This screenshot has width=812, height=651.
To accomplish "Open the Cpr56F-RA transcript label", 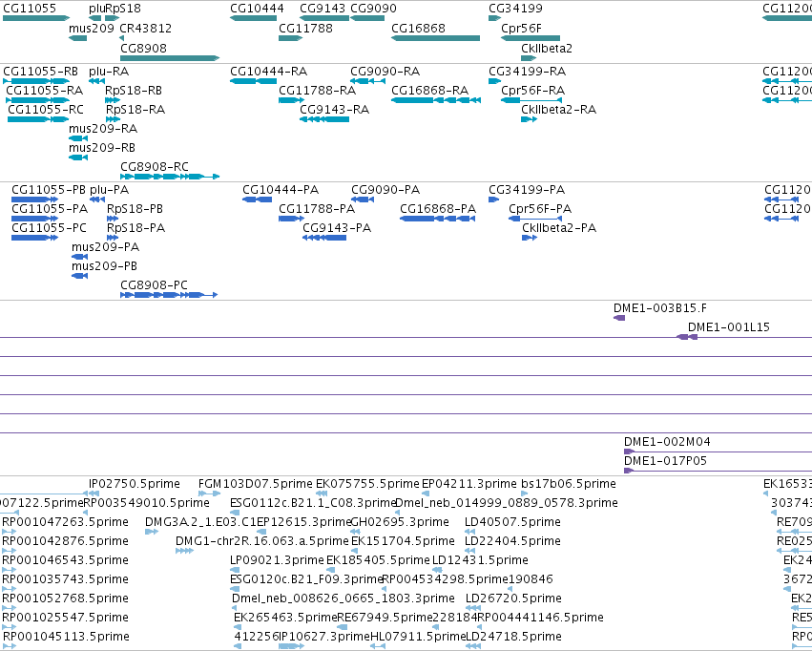I will tap(532, 90).
